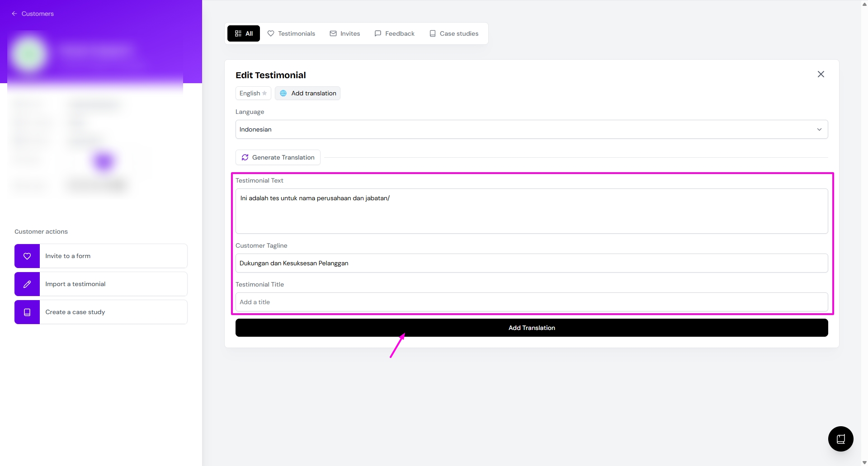Click the Customer Tagline input field
The width and height of the screenshot is (868, 466).
531,263
